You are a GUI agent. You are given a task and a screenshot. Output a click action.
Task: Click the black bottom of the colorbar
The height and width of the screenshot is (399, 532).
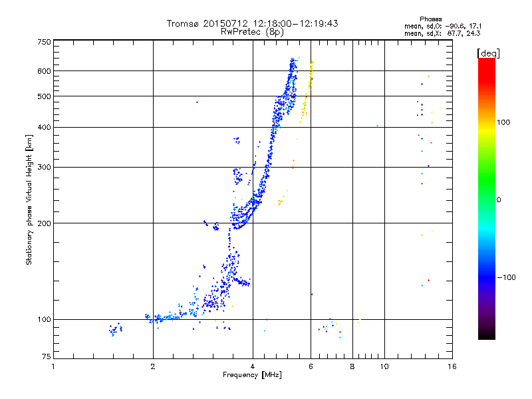click(487, 334)
